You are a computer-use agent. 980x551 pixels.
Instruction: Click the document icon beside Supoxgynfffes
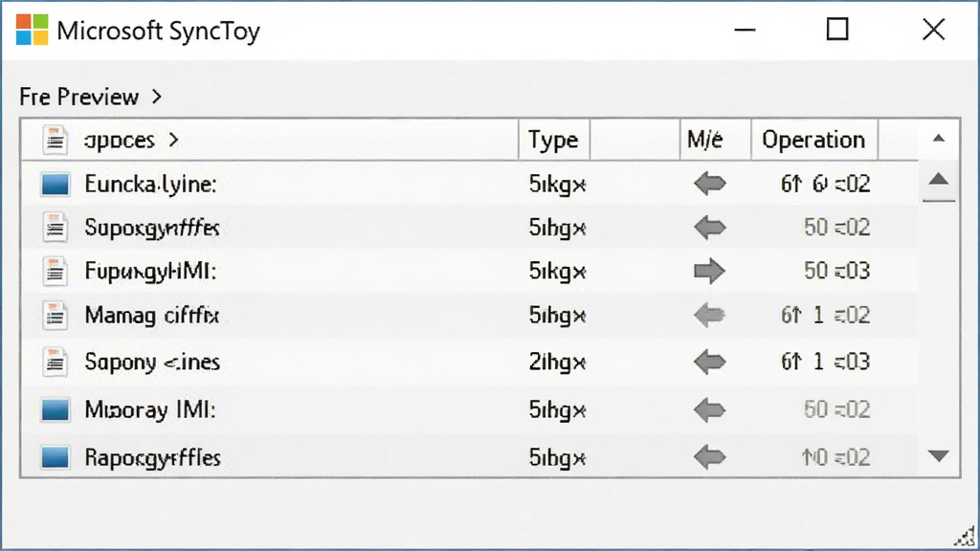click(55, 228)
